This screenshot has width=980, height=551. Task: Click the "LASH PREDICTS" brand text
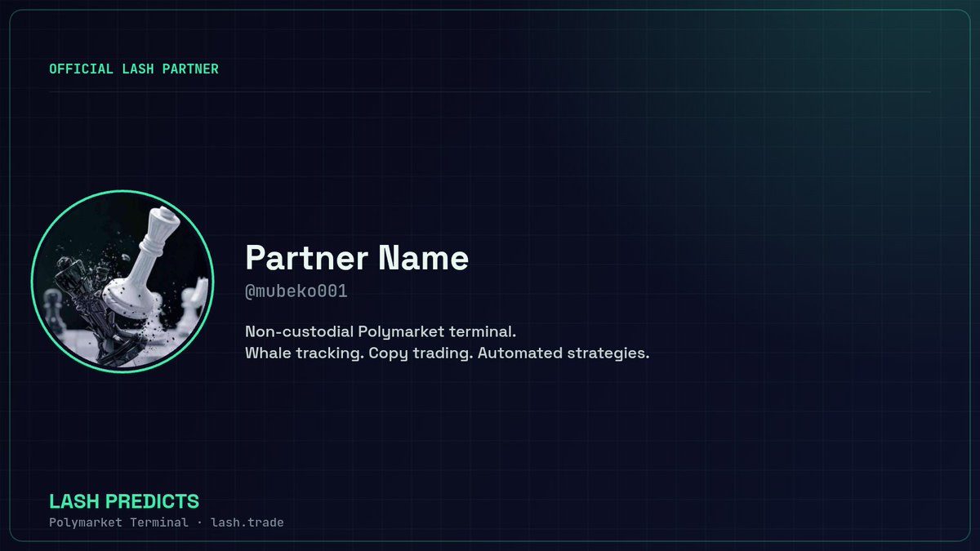point(124,501)
